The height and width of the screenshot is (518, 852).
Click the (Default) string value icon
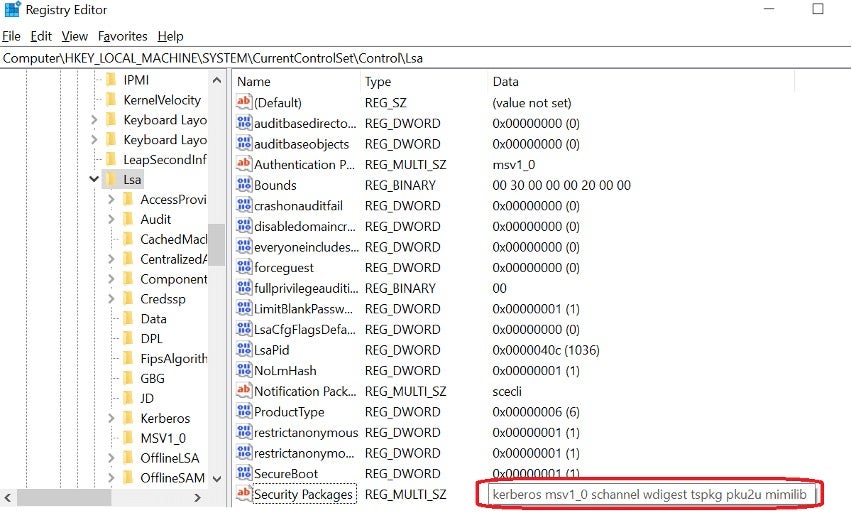pyautogui.click(x=243, y=102)
